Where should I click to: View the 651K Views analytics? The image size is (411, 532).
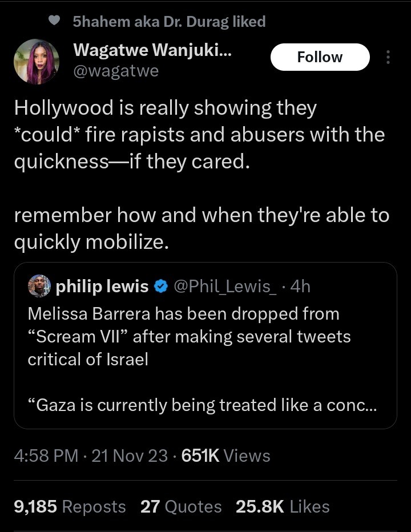[225, 456]
